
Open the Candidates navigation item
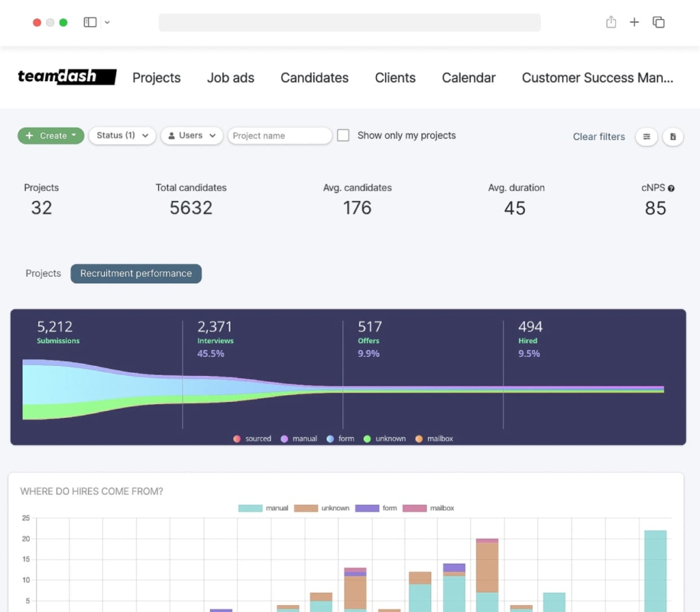click(x=314, y=78)
